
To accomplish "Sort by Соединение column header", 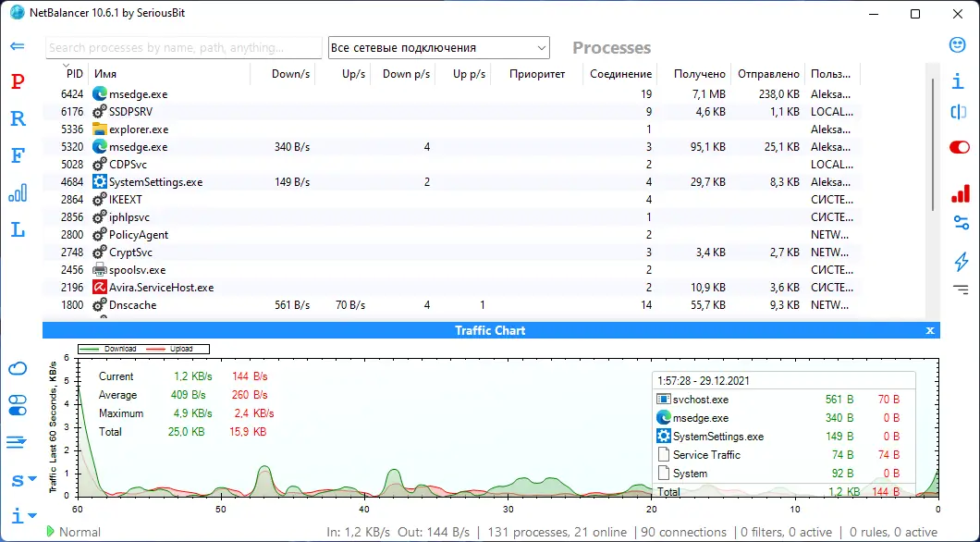I will coord(620,74).
